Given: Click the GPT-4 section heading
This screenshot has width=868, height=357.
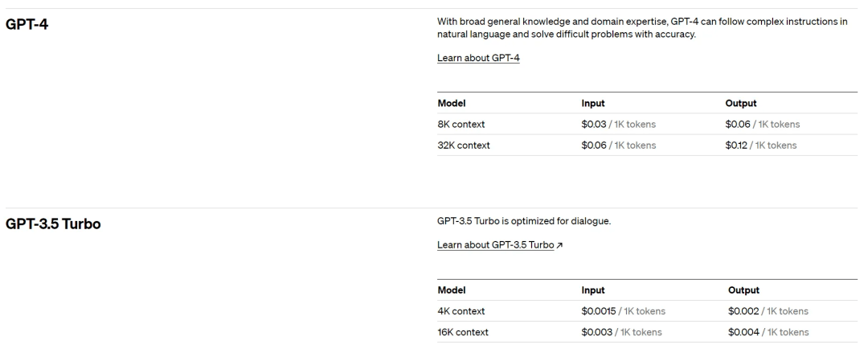Looking at the screenshot, I should pyautogui.click(x=27, y=23).
